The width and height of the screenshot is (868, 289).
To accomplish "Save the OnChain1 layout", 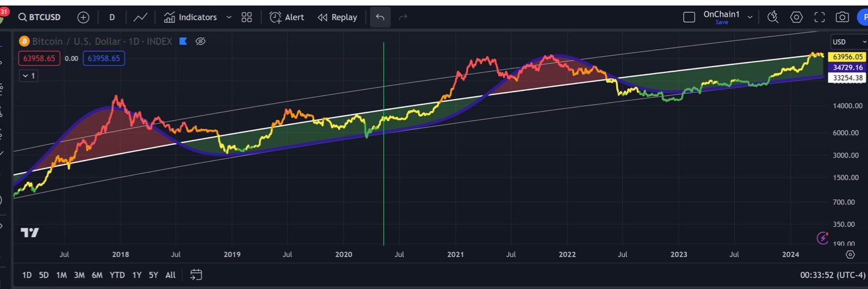I will point(722,22).
